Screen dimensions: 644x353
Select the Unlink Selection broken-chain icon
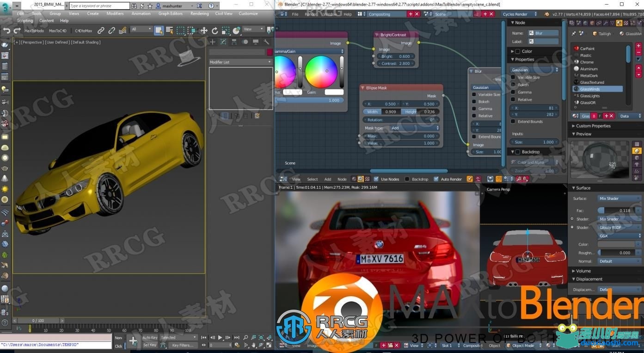[111, 31]
